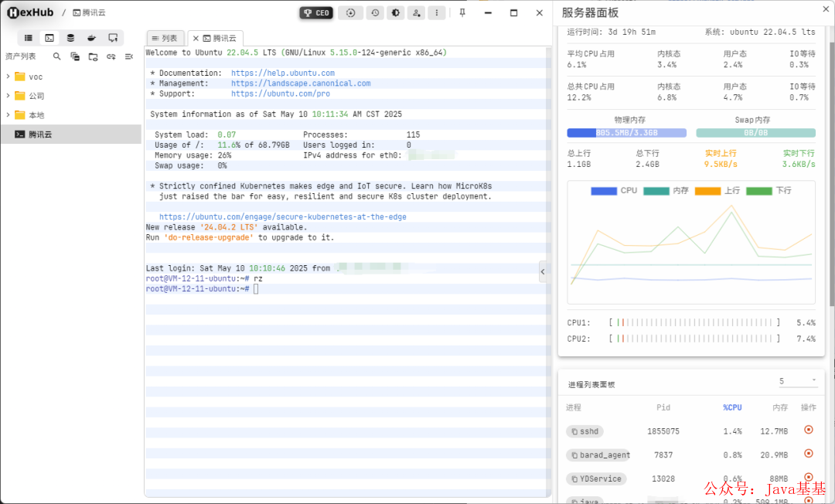The height and width of the screenshot is (504, 835).
Task: Kill the barad_agent process
Action: click(x=809, y=454)
